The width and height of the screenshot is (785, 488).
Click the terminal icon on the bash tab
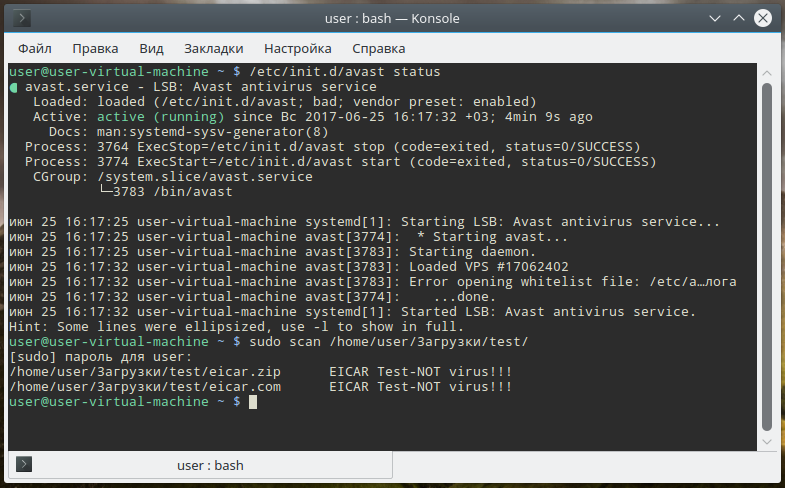click(x=24, y=464)
